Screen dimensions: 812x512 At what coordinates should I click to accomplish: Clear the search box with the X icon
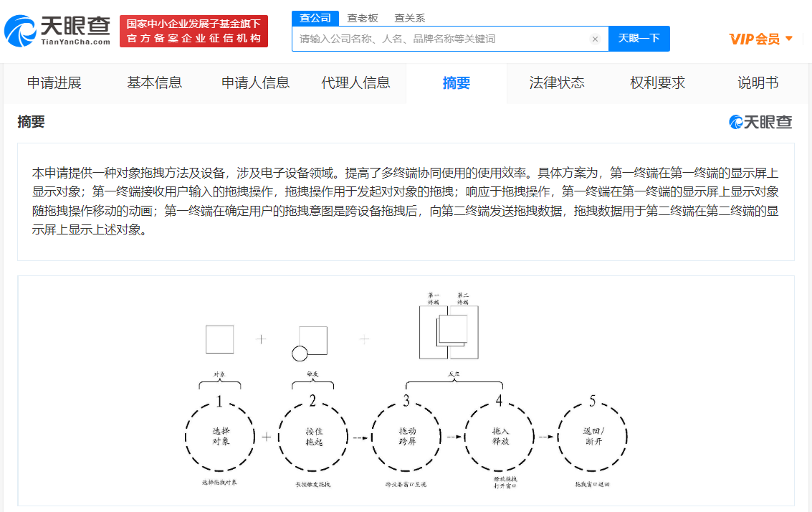coord(595,39)
